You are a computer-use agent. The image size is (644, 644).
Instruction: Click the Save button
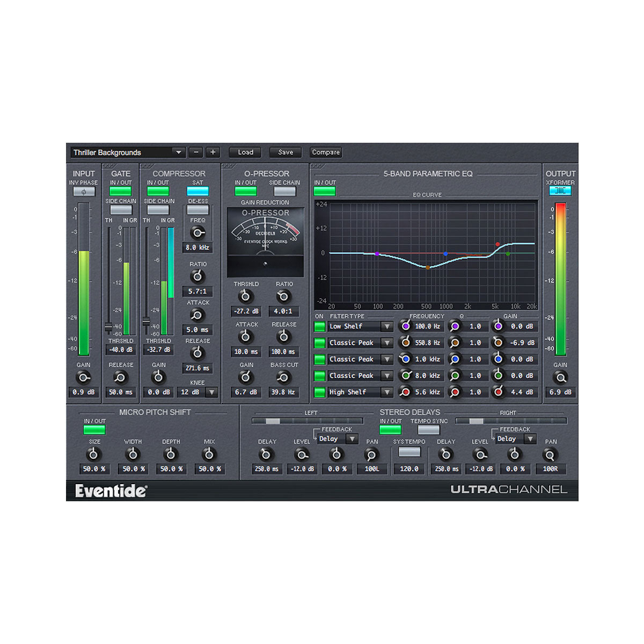[x=285, y=152]
